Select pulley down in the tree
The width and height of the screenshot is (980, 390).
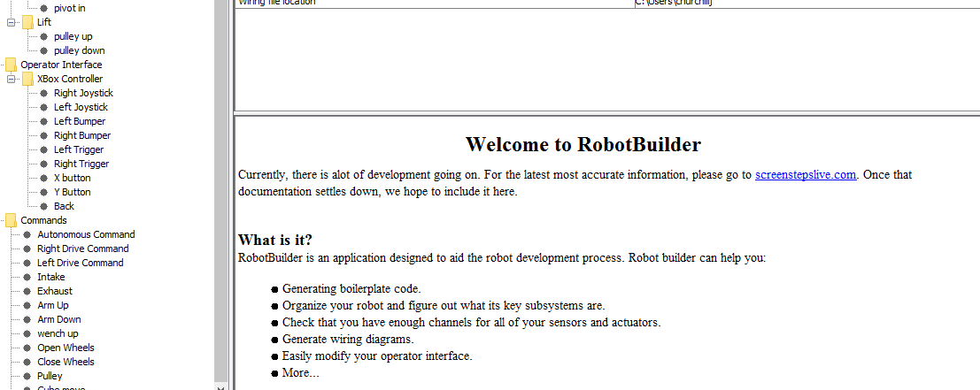pyautogui.click(x=80, y=50)
